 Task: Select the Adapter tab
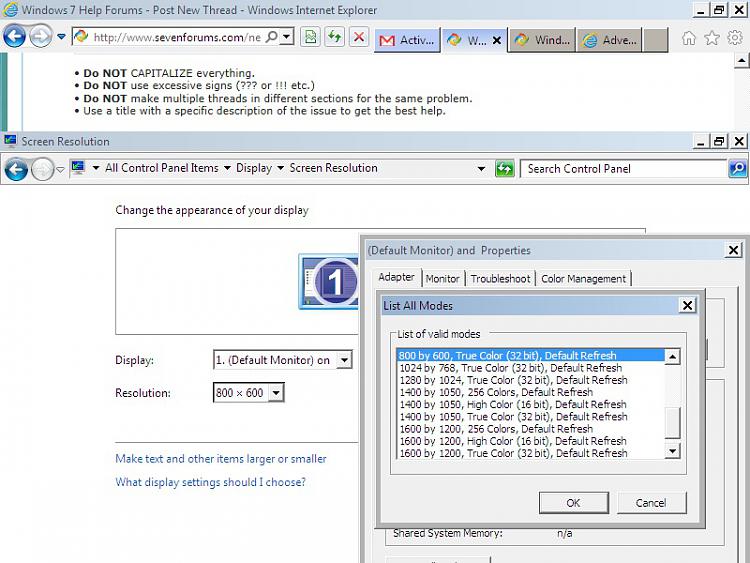click(x=397, y=277)
